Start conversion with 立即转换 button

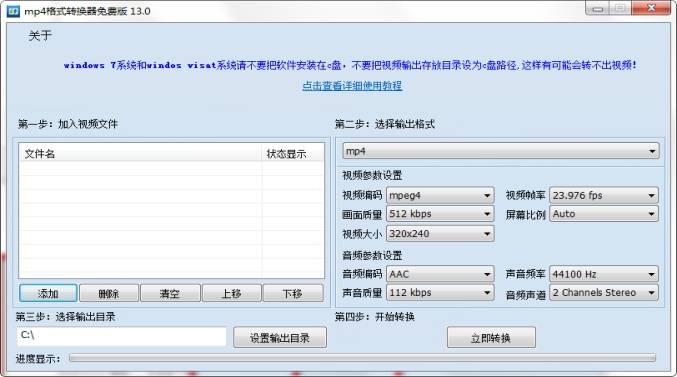coord(491,337)
